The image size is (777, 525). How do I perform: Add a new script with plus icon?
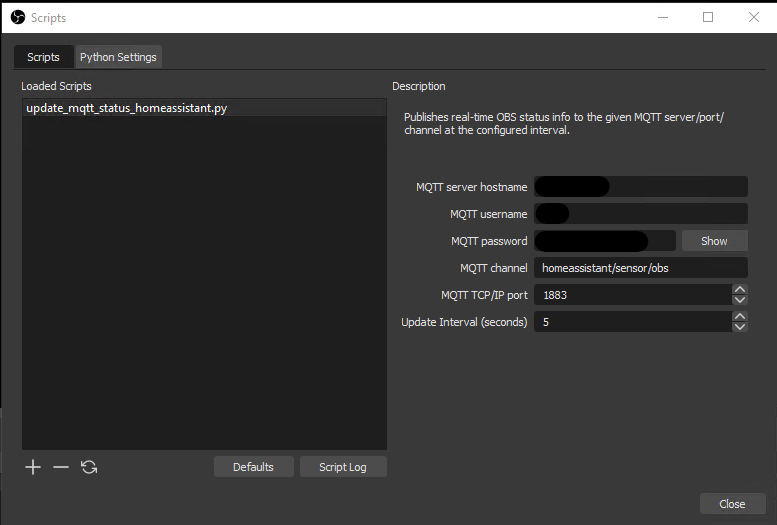pos(33,467)
